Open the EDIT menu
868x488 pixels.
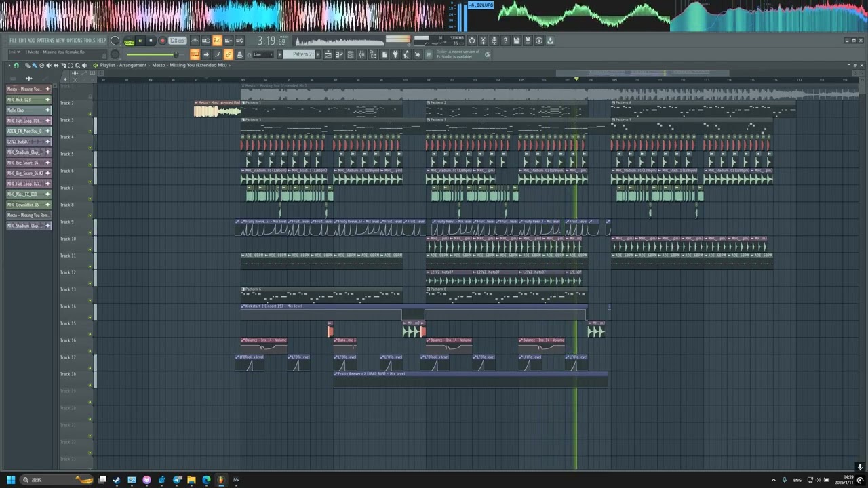(x=22, y=41)
